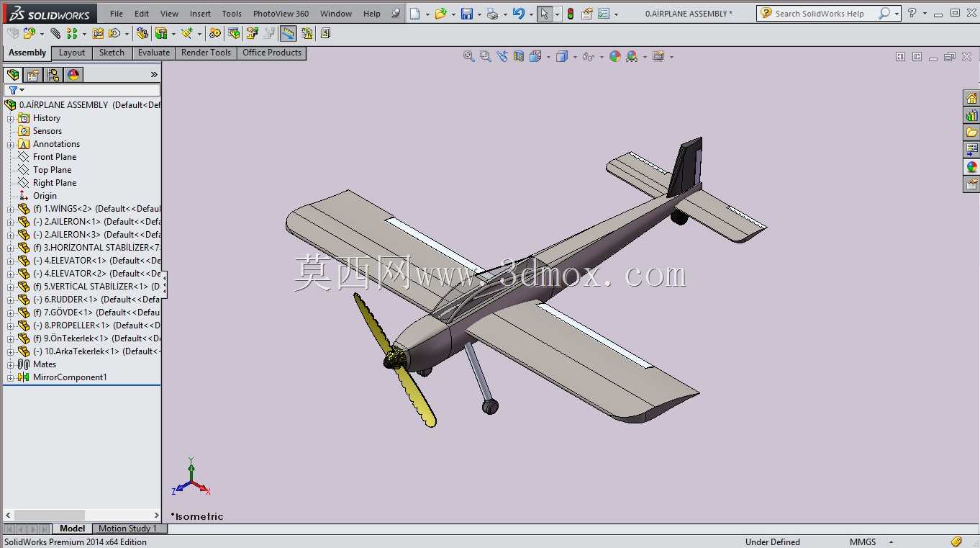Click the Reference Geometry icon

click(187, 33)
